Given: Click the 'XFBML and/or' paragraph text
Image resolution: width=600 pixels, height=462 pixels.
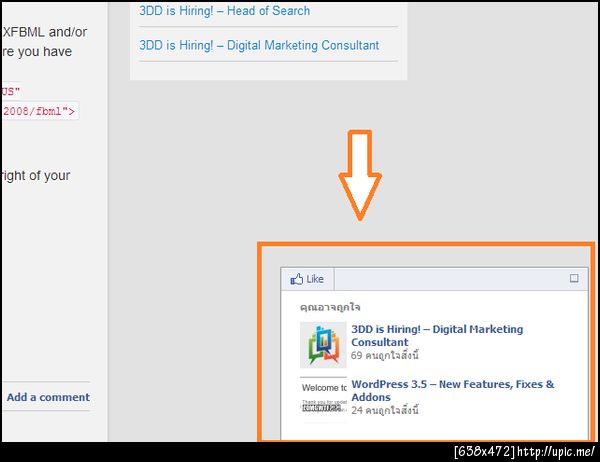Looking at the screenshot, I should click(x=45, y=32).
